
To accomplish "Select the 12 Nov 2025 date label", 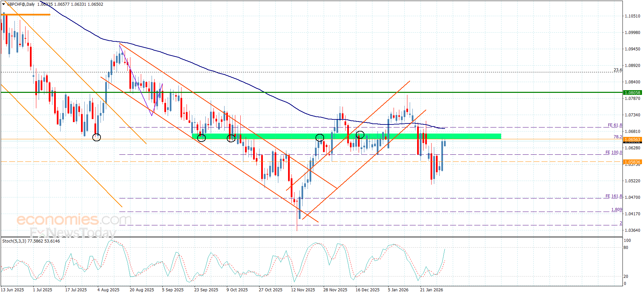I will (x=303, y=290).
